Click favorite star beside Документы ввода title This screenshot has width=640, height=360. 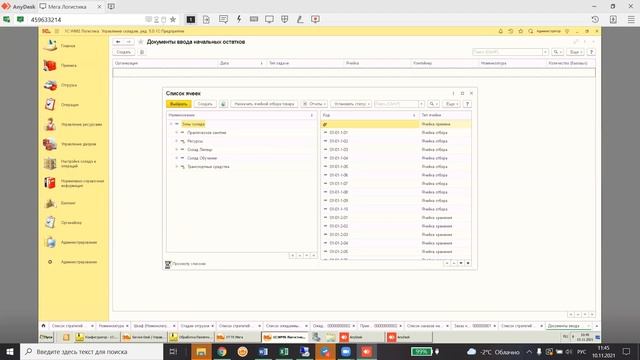point(141,42)
